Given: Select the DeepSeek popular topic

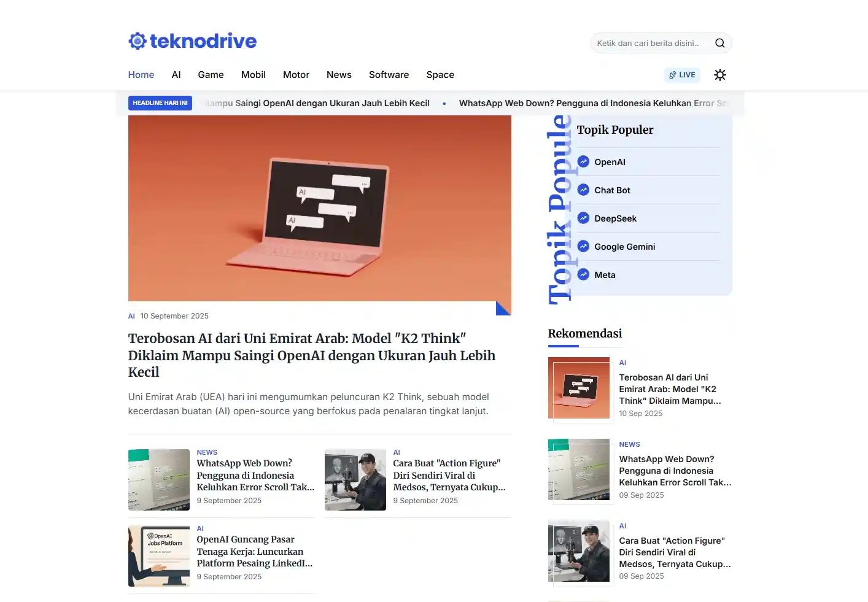Looking at the screenshot, I should [x=615, y=218].
